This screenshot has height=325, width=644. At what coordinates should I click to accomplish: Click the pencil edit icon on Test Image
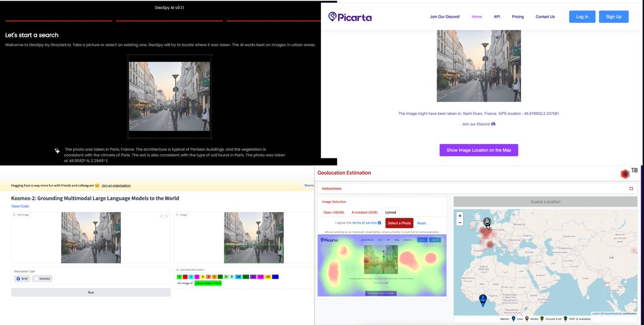[161, 216]
